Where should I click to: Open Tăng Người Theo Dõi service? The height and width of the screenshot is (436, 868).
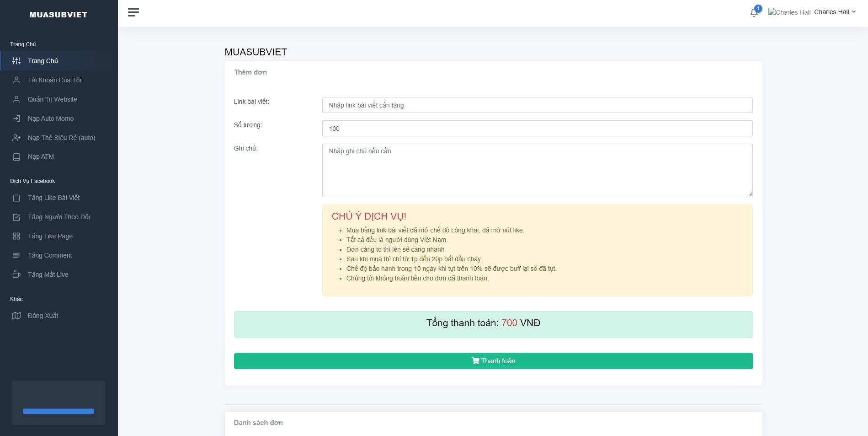(x=59, y=217)
